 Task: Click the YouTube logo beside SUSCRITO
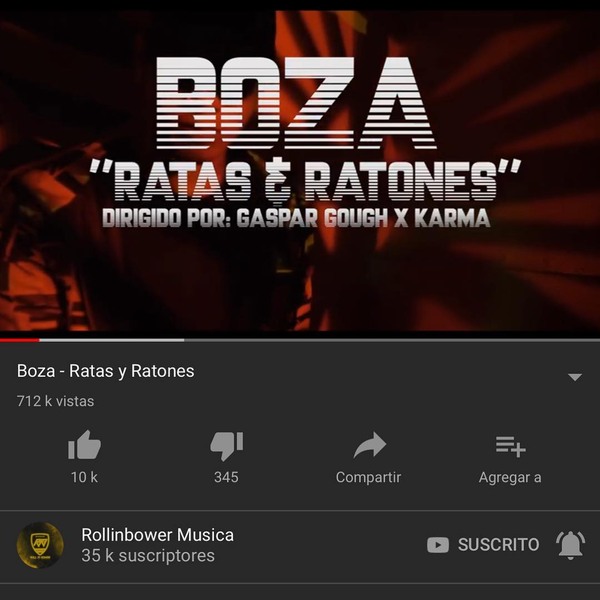438,545
